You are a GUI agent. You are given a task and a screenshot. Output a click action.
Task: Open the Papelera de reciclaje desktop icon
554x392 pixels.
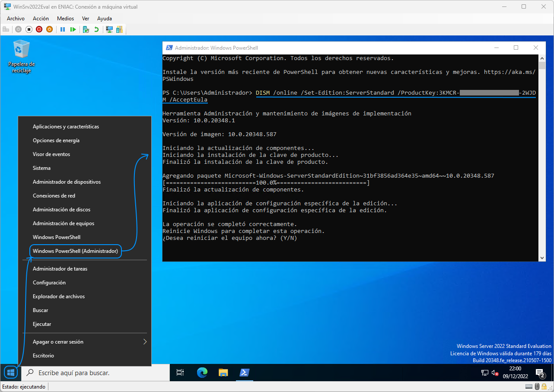click(21, 57)
